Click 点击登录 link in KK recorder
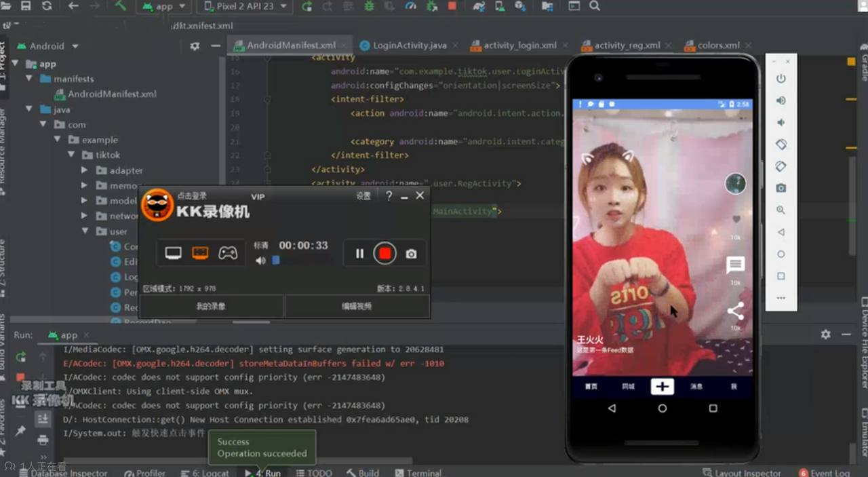 (x=192, y=196)
